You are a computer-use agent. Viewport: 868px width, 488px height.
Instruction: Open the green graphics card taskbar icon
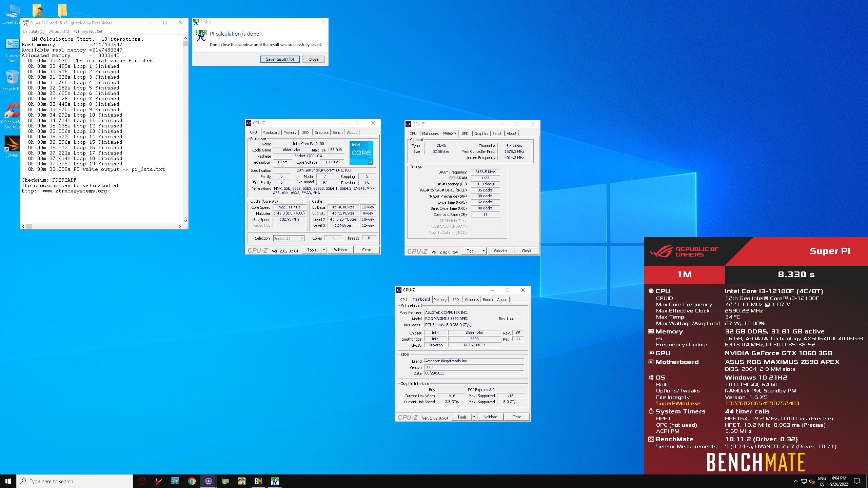pyautogui.click(x=225, y=481)
